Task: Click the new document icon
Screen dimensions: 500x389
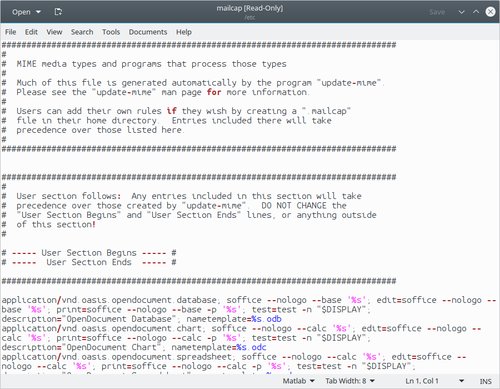Action: (x=58, y=12)
